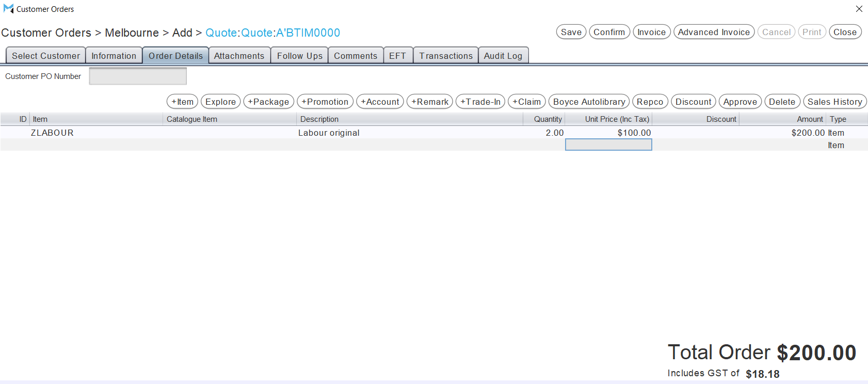Screen dimensions: 868x384
Task: Click the Unit Price (Inc Tax) header
Action: click(x=609, y=119)
